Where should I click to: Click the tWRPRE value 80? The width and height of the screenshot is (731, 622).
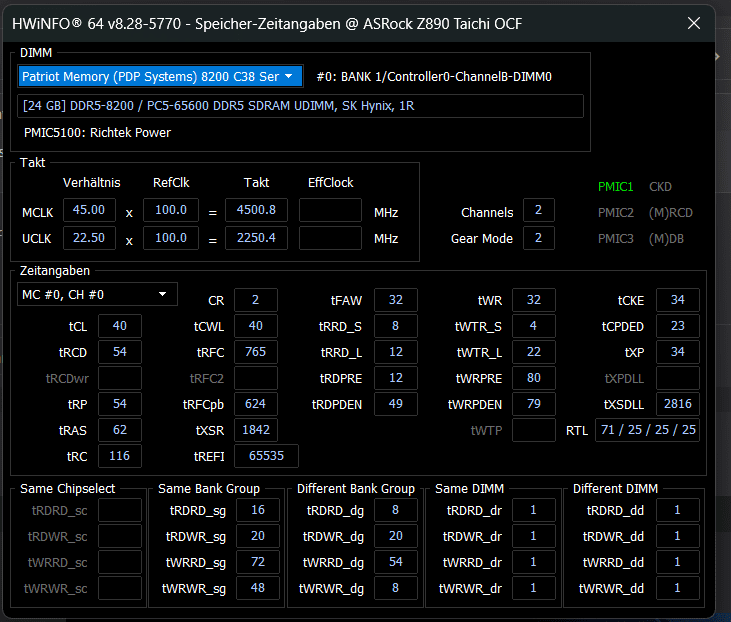click(x=534, y=378)
